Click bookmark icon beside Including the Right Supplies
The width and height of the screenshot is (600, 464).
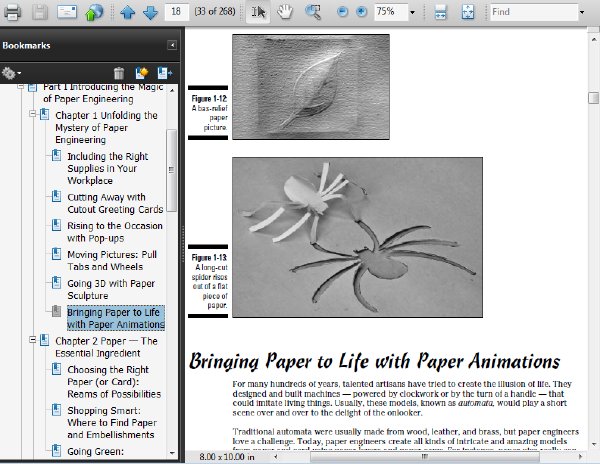point(56,155)
